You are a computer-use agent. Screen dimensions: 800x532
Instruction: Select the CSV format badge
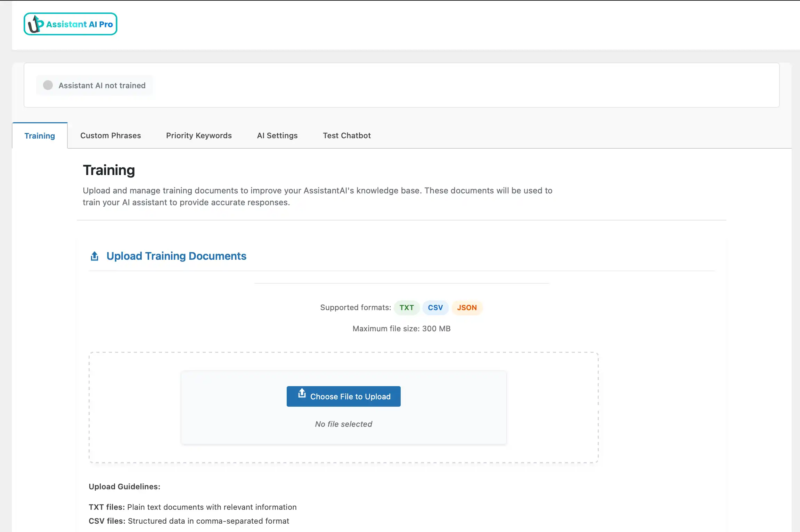pos(435,308)
